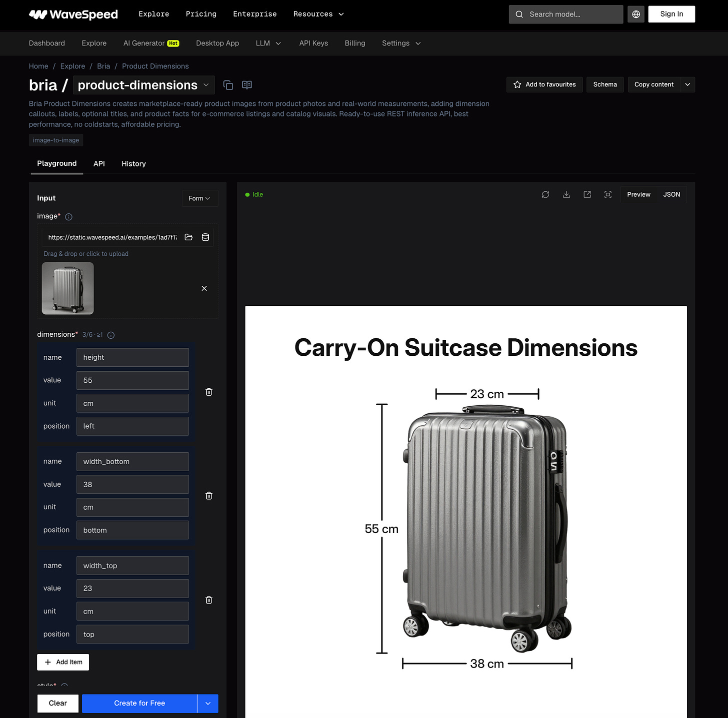This screenshot has height=718, width=728.
Task: Open the History tab
Action: (x=133, y=164)
